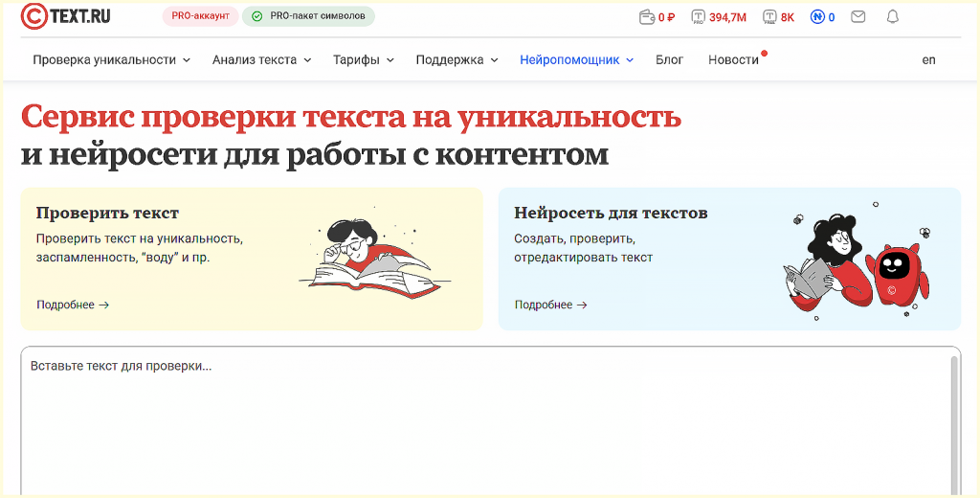Open the Анализ текста menu

tap(255, 60)
